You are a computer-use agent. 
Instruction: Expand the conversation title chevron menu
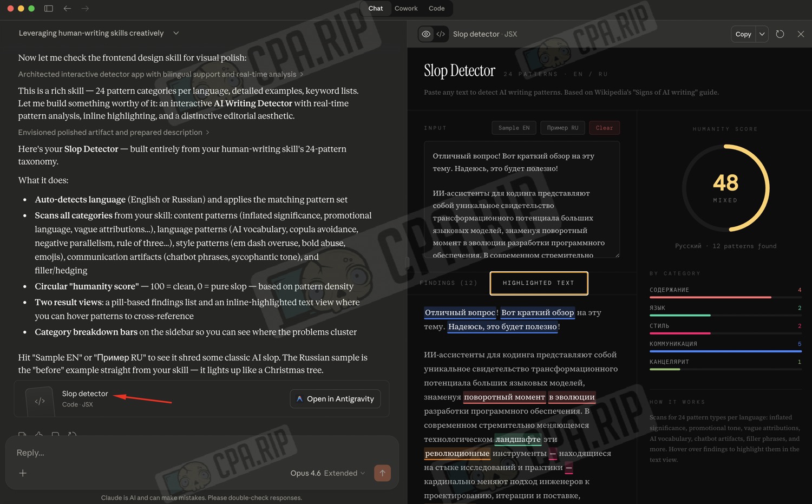(176, 33)
